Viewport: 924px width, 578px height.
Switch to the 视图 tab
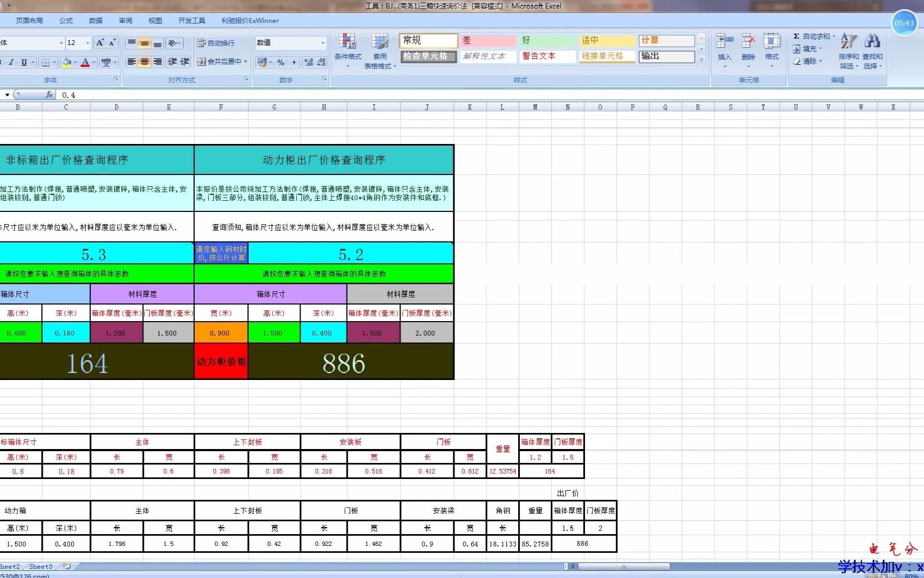coord(155,21)
